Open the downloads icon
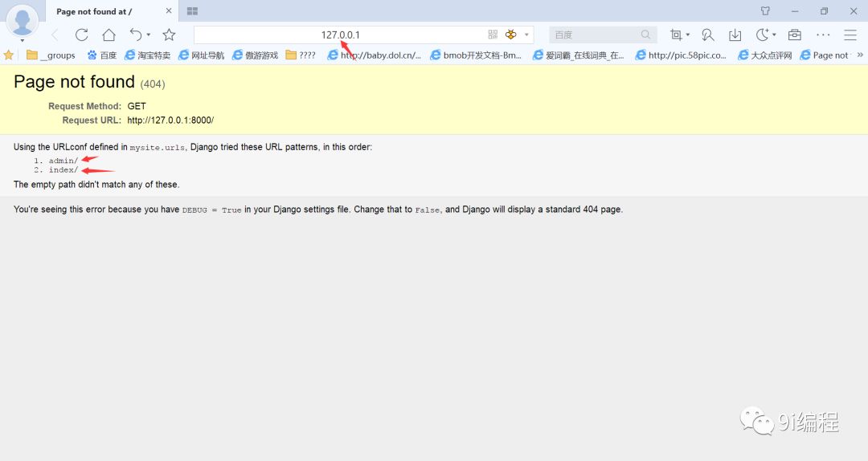Viewport: 868px width, 461px height. point(735,35)
